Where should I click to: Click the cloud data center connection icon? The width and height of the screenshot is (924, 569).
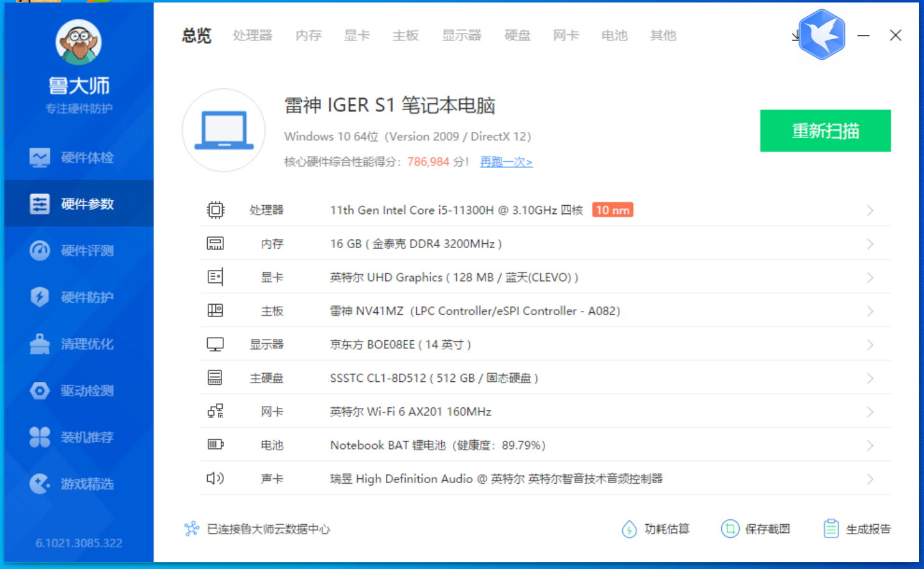tap(192, 529)
